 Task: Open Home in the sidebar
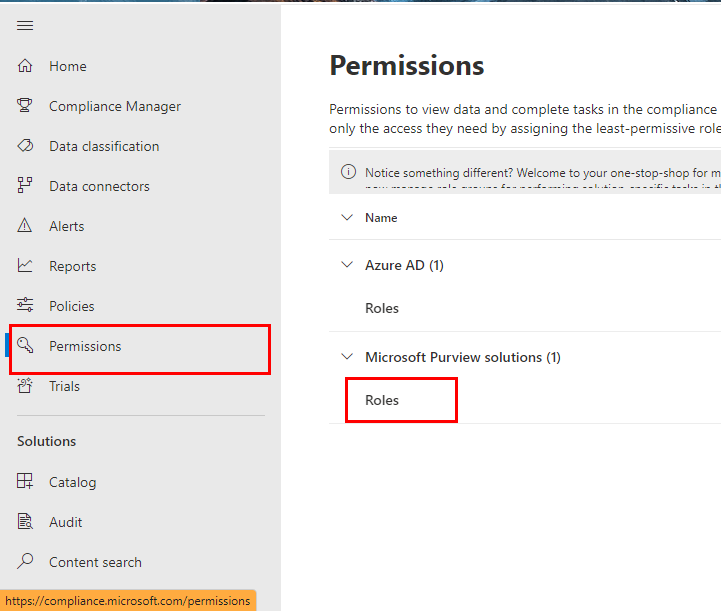68,66
